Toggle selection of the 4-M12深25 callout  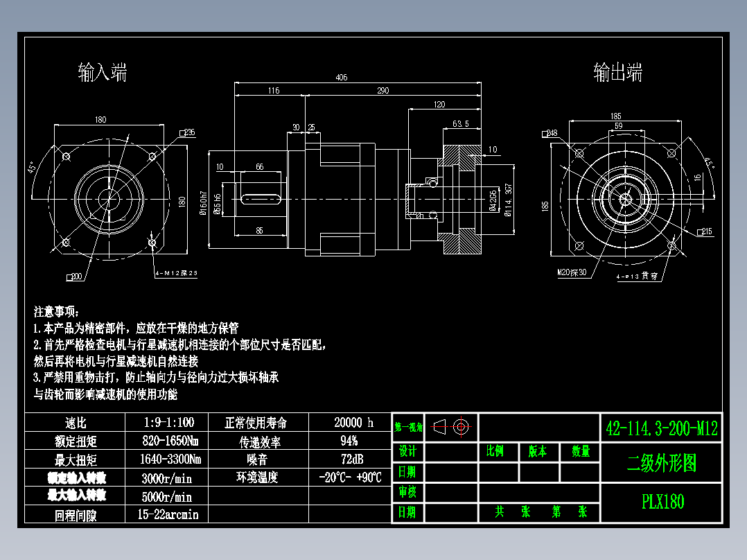tap(175, 274)
